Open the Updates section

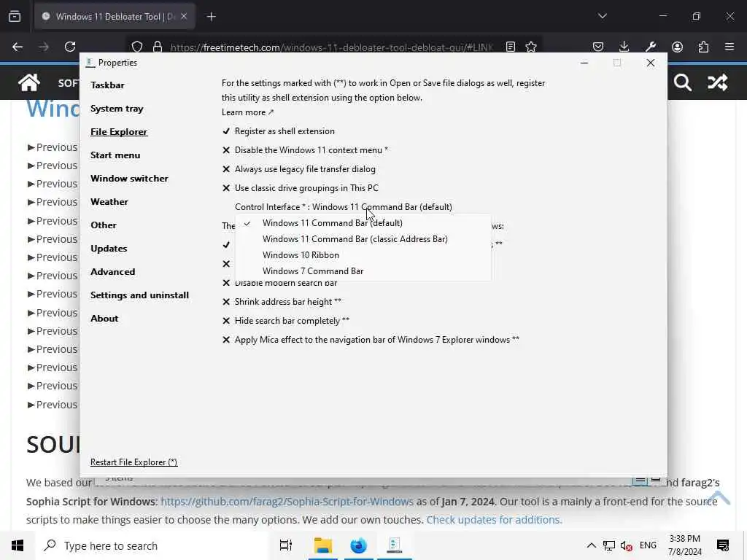coord(109,249)
